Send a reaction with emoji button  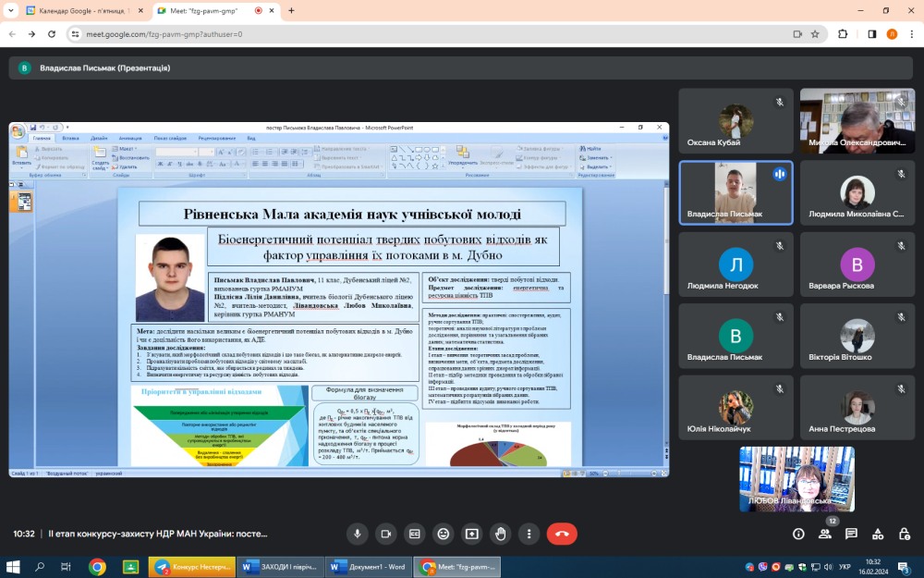coord(444,534)
